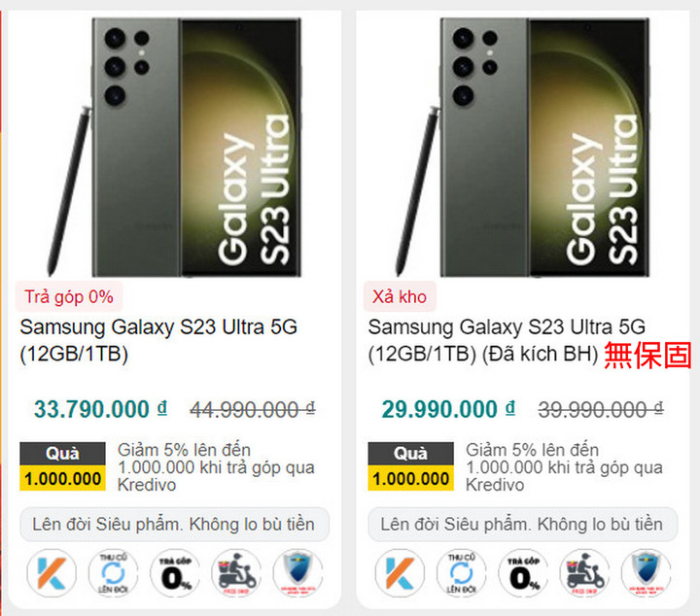
Task: Click Trả góp 0% round icon on left product
Action: [175, 573]
